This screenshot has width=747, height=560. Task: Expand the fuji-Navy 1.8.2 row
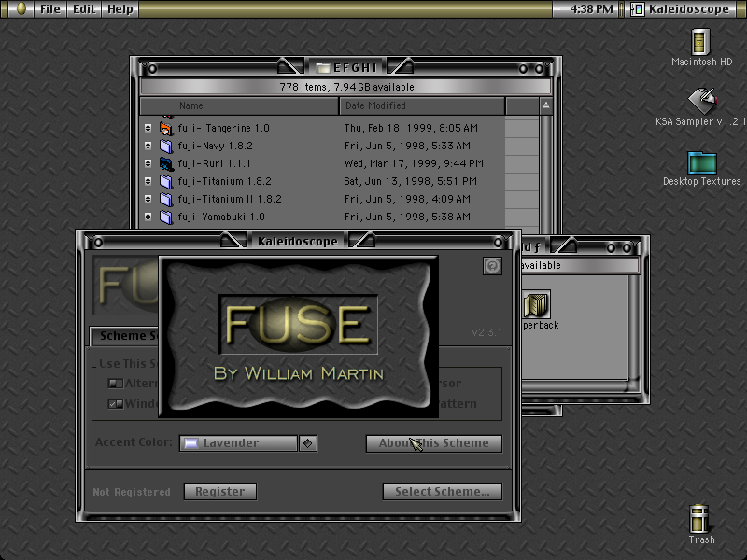[x=148, y=146]
